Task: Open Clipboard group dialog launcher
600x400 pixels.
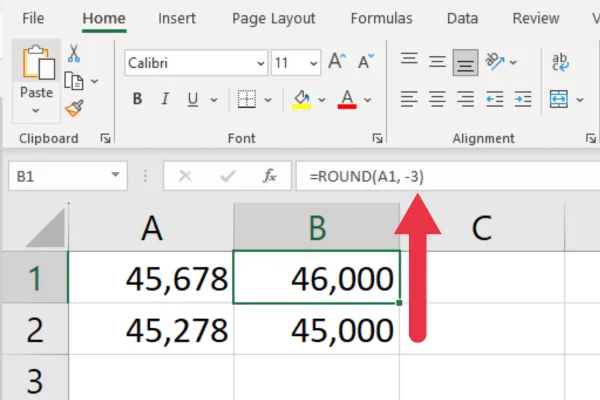Action: 105,138
